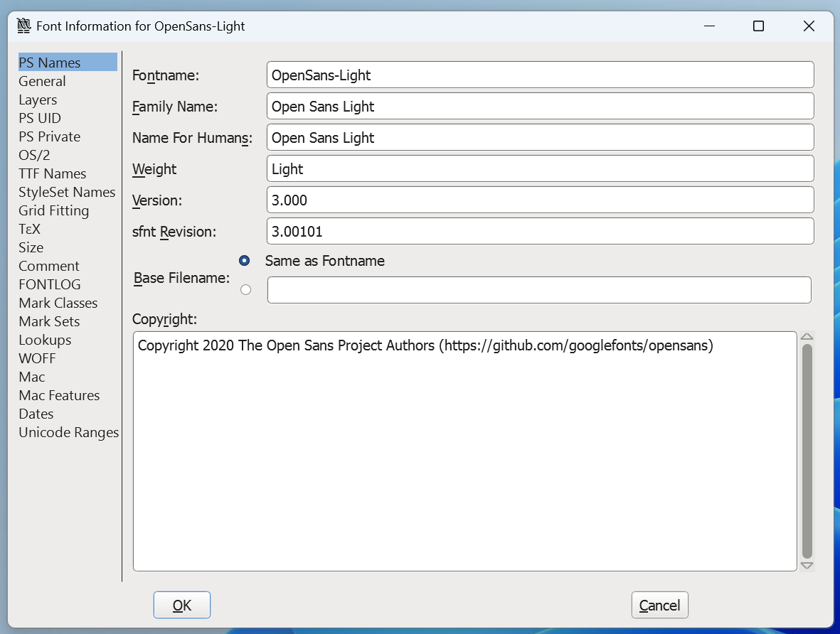This screenshot has width=840, height=634.
Task: Click the copyright scrollbar down arrow
Action: [x=807, y=565]
